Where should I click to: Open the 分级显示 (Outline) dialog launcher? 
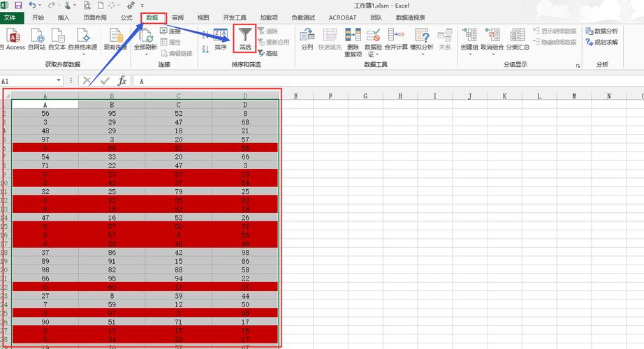click(578, 66)
